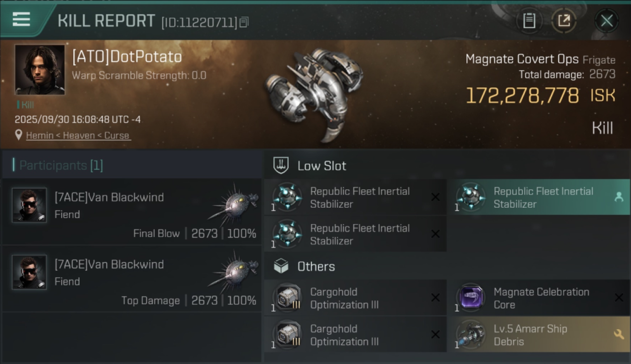Click the Low Slot section icon
The width and height of the screenshot is (631, 364).
click(x=282, y=165)
